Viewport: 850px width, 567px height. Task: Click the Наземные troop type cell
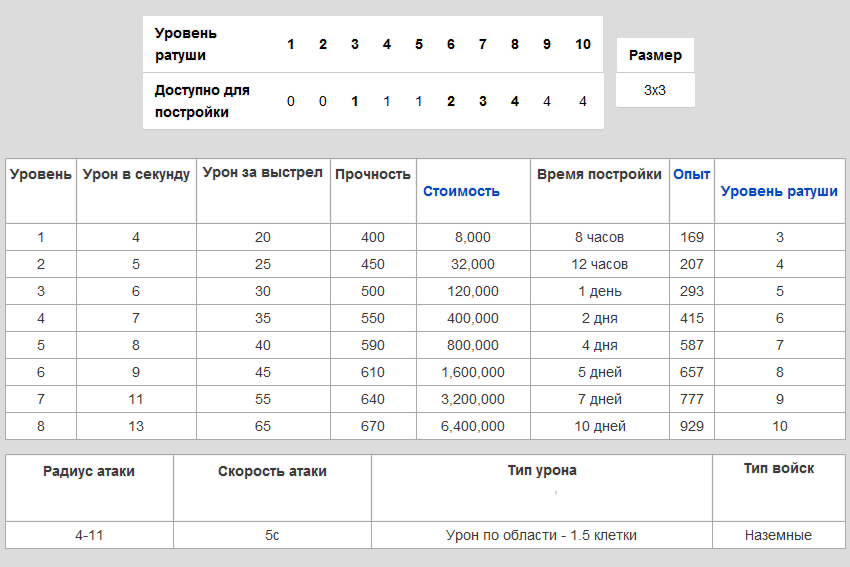pos(778,535)
